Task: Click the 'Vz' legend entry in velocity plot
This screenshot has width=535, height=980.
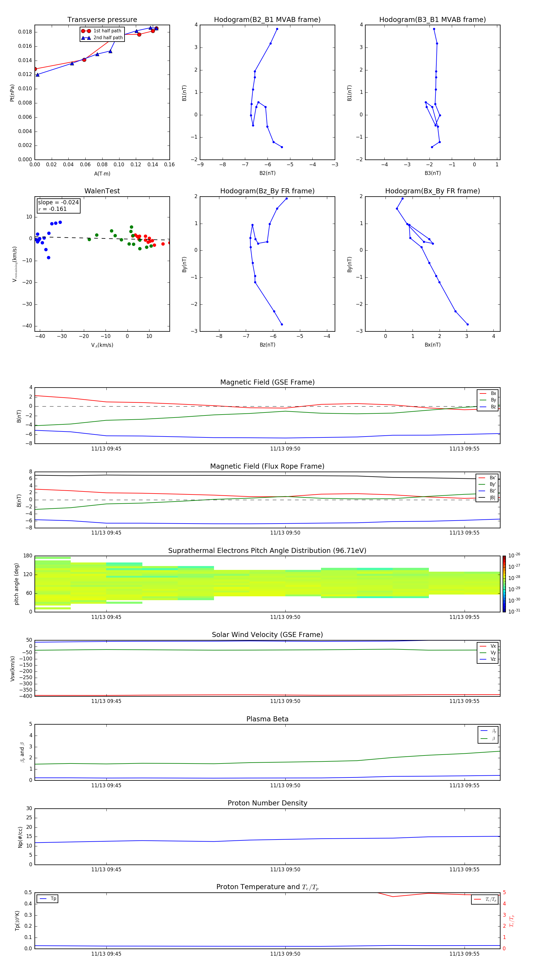Action: point(488,659)
